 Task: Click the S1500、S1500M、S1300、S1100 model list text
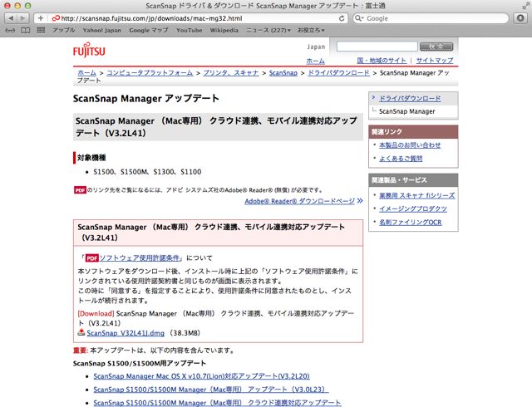pyautogui.click(x=147, y=172)
